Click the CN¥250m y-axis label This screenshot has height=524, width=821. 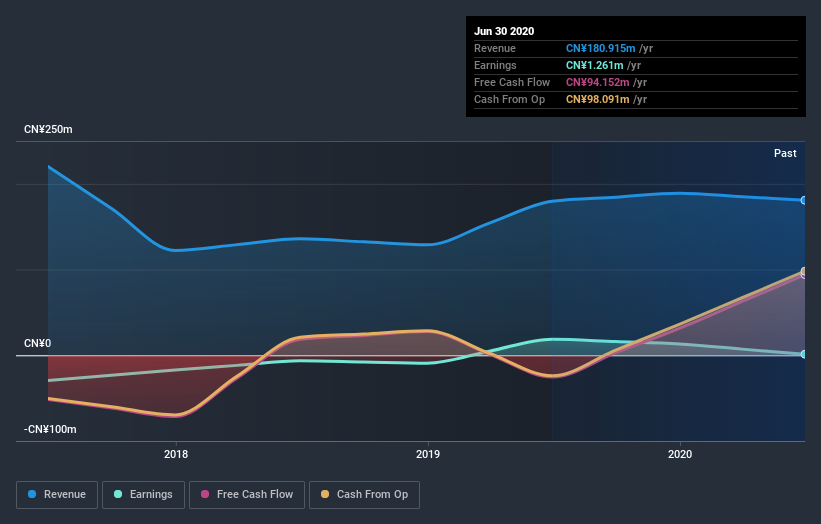[48, 129]
